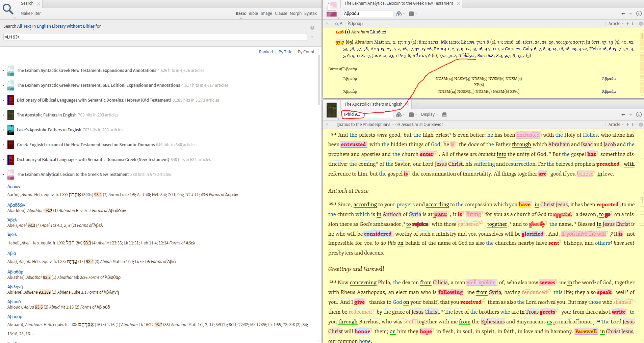This screenshot has width=644, height=343.
Task: Open search query history dropdown arrow
Action: click(x=312, y=37)
